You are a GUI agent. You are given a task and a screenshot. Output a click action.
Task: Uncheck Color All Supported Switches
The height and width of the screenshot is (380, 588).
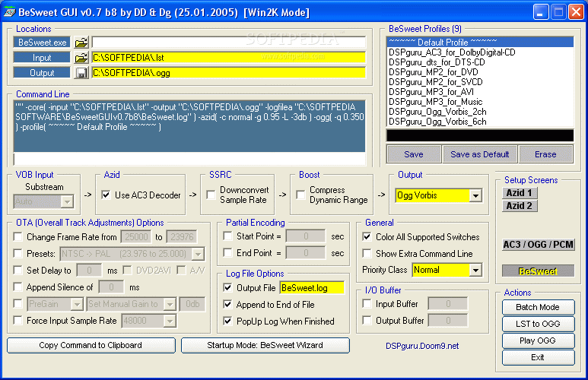pyautogui.click(x=367, y=237)
